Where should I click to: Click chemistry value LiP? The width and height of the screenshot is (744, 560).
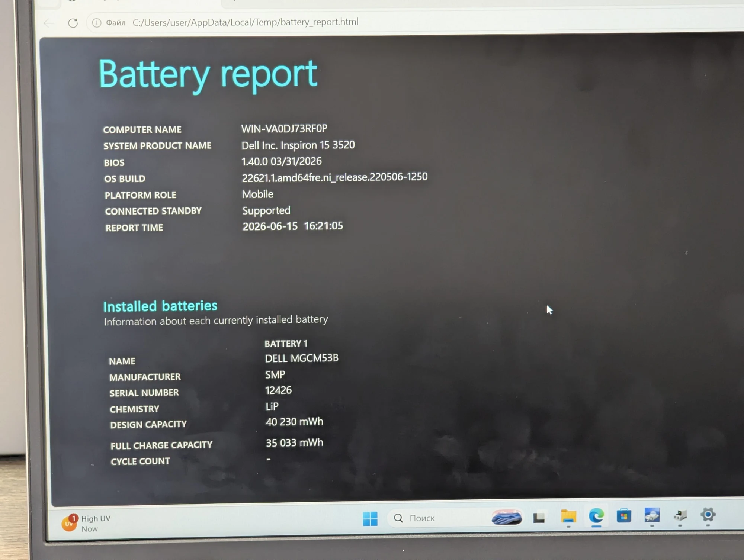pos(272,406)
